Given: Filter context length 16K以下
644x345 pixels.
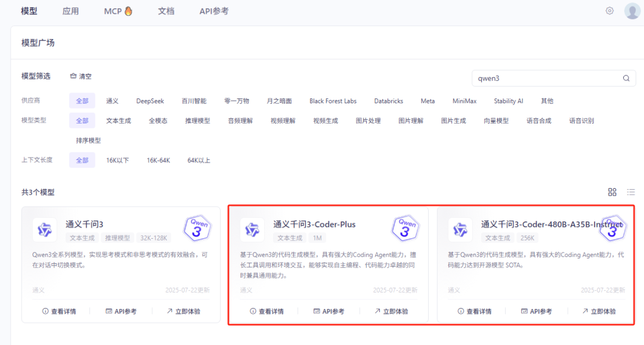Looking at the screenshot, I should (x=117, y=160).
